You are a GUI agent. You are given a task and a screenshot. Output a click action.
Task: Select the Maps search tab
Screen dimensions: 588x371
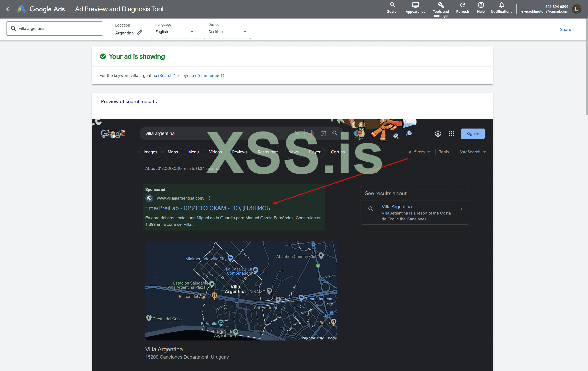(172, 152)
